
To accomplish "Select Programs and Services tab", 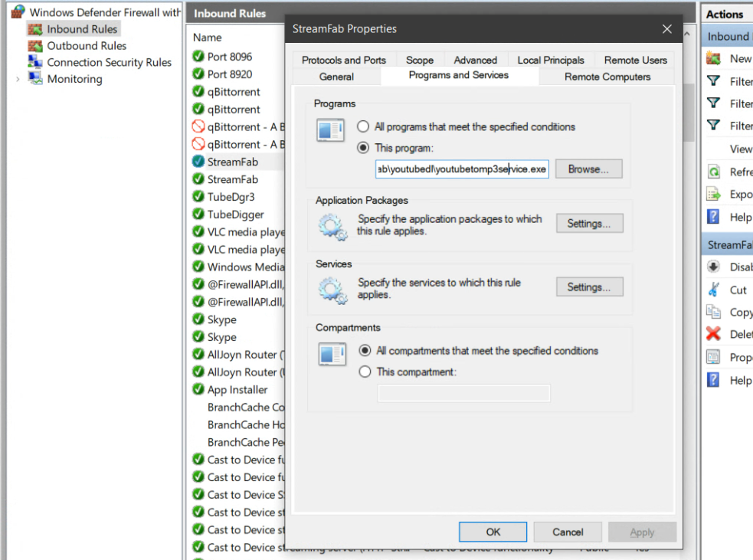I will (x=459, y=75).
